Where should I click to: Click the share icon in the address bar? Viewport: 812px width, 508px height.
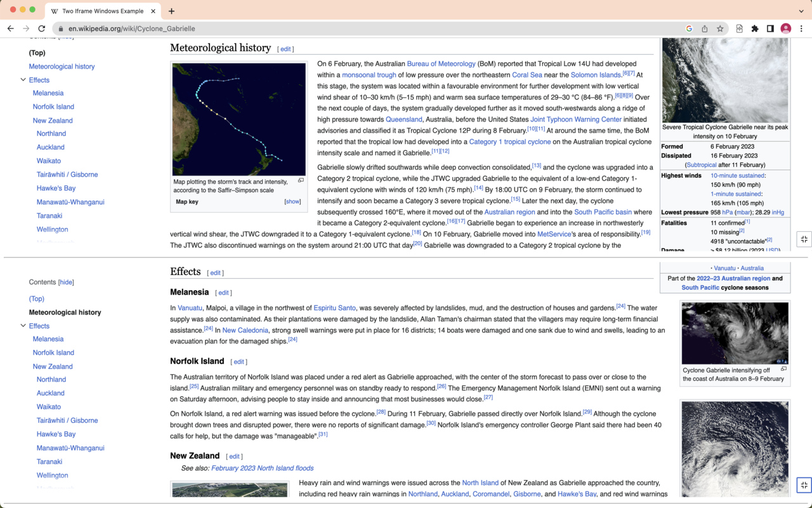click(x=705, y=29)
